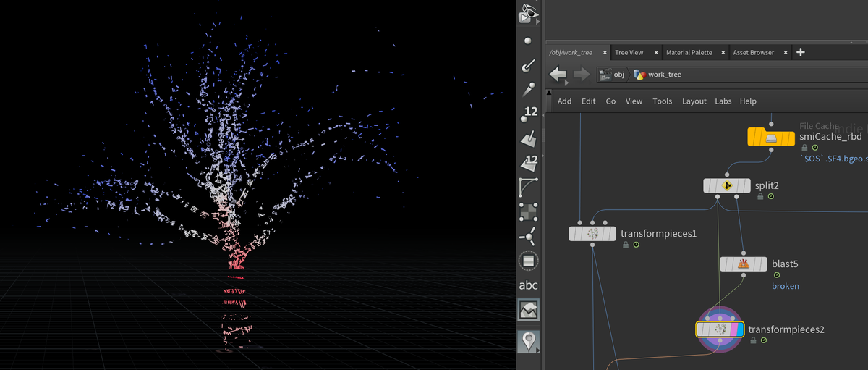The height and width of the screenshot is (370, 868).
Task: Add a new pane tab with plus
Action: pos(801,52)
